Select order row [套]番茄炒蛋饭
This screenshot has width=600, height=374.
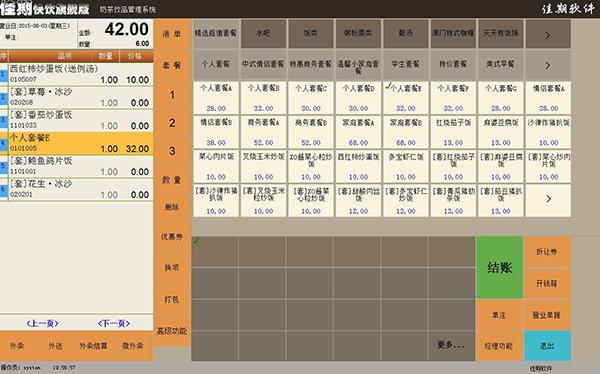point(77,120)
